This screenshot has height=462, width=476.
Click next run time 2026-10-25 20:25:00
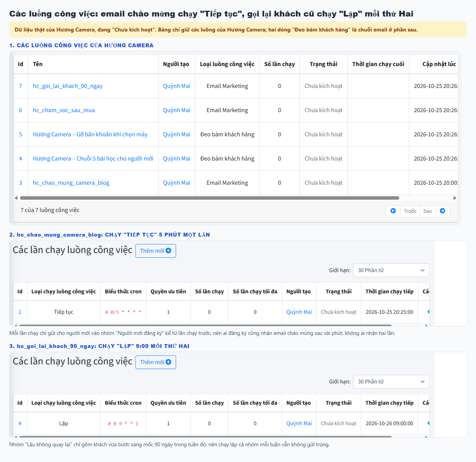tap(389, 312)
